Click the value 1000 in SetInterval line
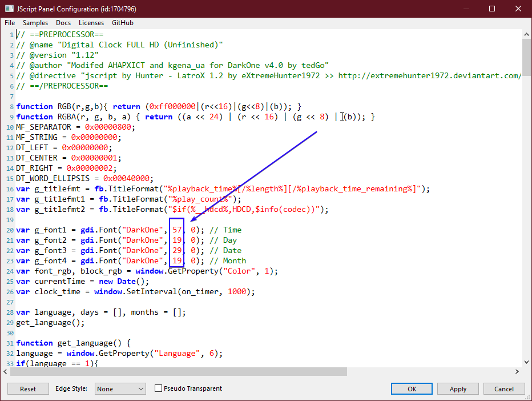 pos(237,292)
